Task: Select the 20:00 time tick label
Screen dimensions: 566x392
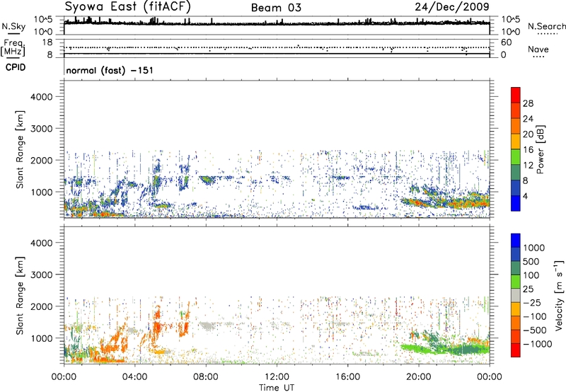Action: (419, 377)
